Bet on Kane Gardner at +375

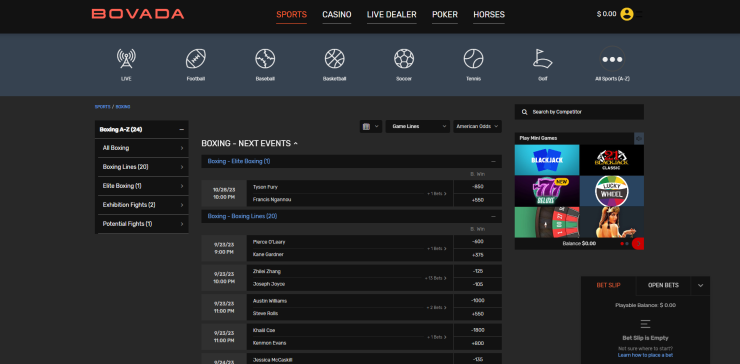pyautogui.click(x=478, y=255)
